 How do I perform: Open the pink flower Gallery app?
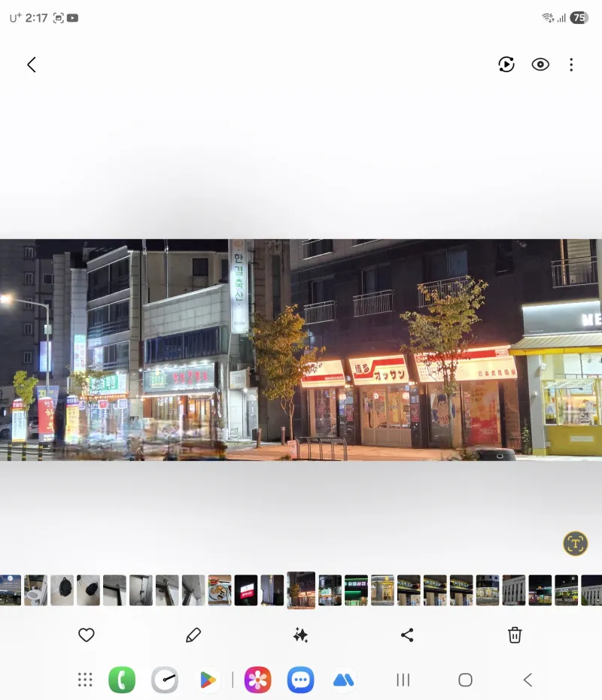(257, 680)
